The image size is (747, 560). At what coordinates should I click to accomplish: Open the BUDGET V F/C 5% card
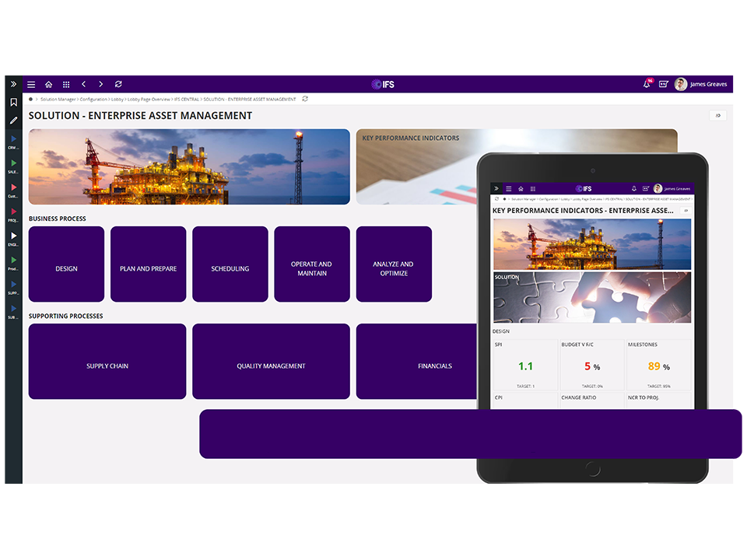(592, 365)
